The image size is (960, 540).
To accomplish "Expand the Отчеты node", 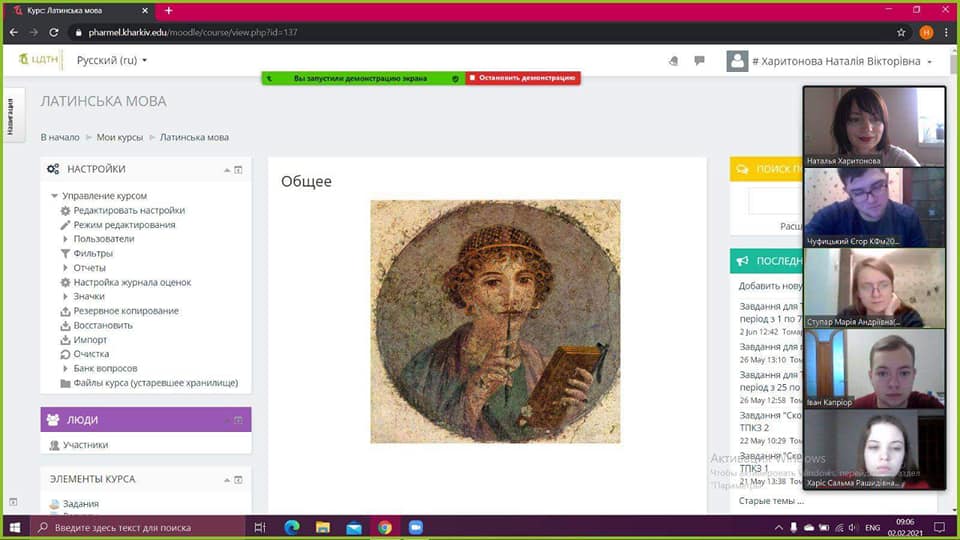I will 66,268.
